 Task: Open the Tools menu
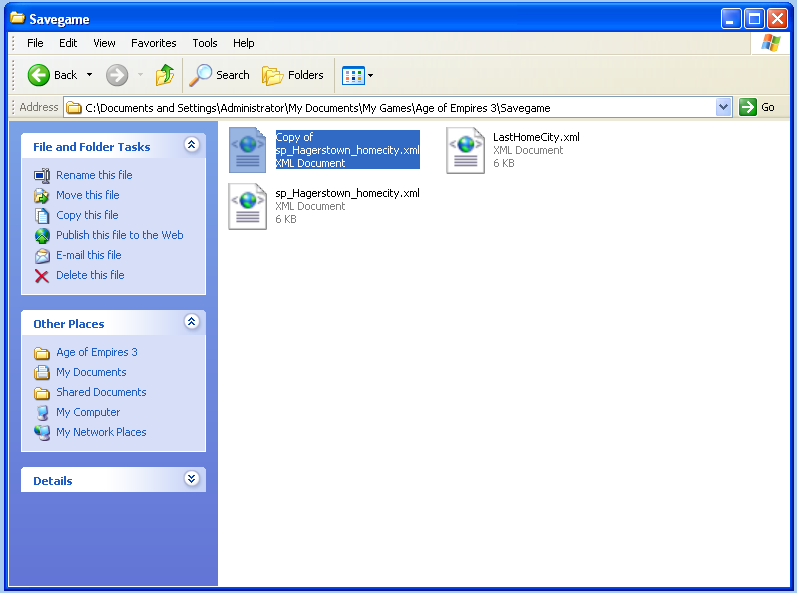(205, 43)
